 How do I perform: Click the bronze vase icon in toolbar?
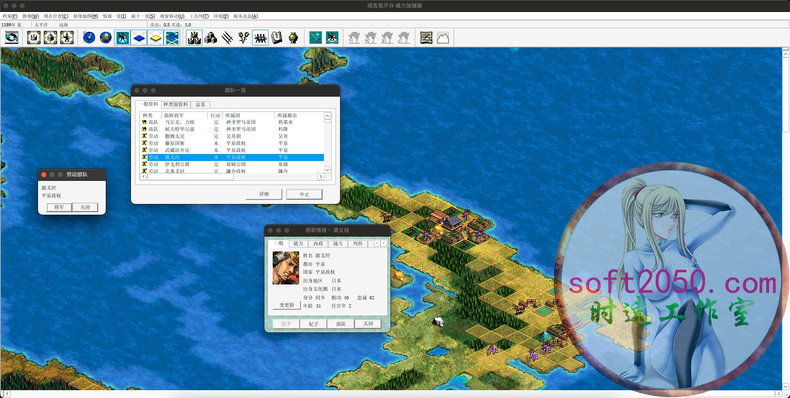[x=293, y=38]
